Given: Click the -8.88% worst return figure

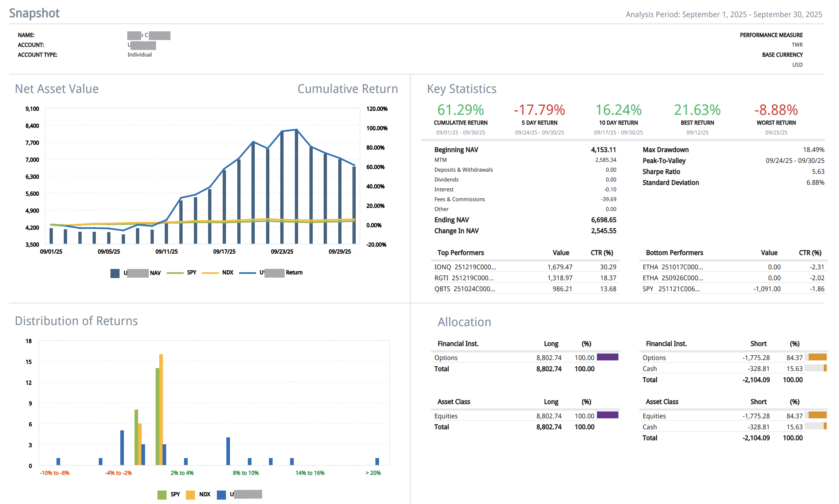Looking at the screenshot, I should (x=776, y=110).
